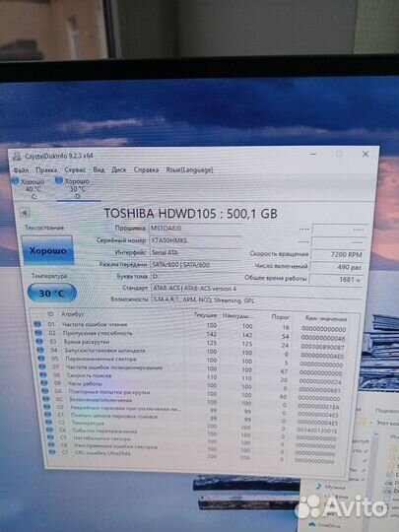Select the Запуски/остановки шпинделя attribute row
The height and width of the screenshot is (532, 399).
(x=191, y=352)
